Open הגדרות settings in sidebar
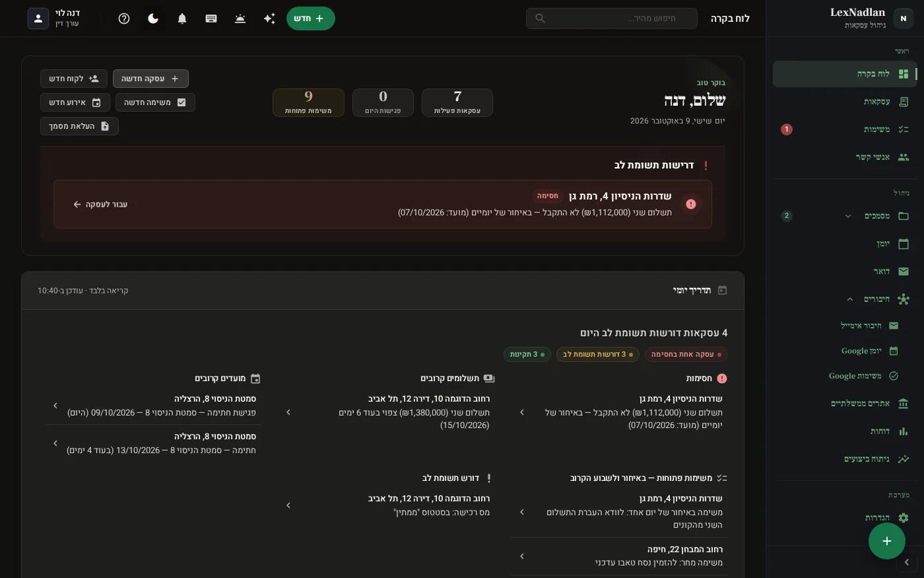The image size is (924, 578). pyautogui.click(x=845, y=518)
